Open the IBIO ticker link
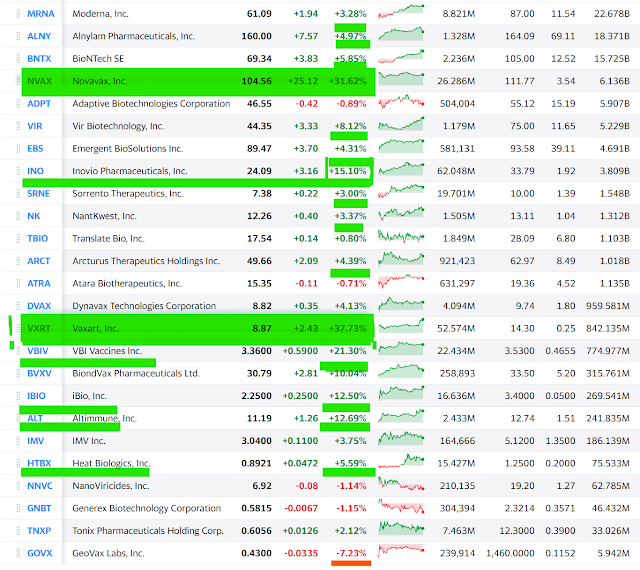The width and height of the screenshot is (640, 570). point(36,396)
